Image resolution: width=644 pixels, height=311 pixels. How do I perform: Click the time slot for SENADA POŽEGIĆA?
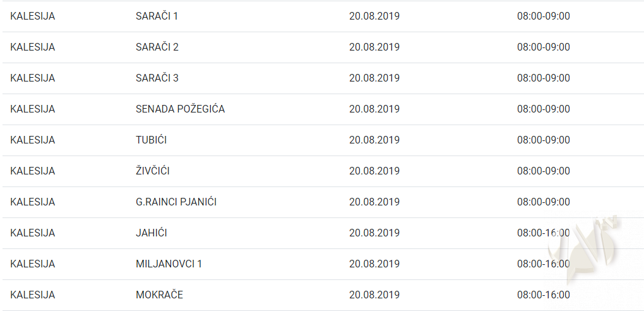(x=543, y=109)
